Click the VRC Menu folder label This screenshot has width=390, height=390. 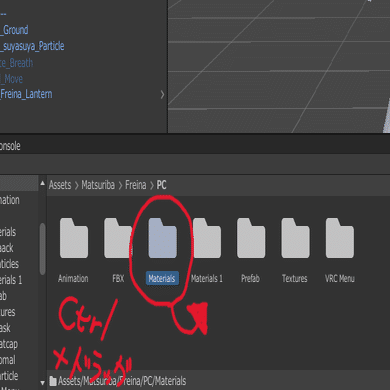(340, 278)
